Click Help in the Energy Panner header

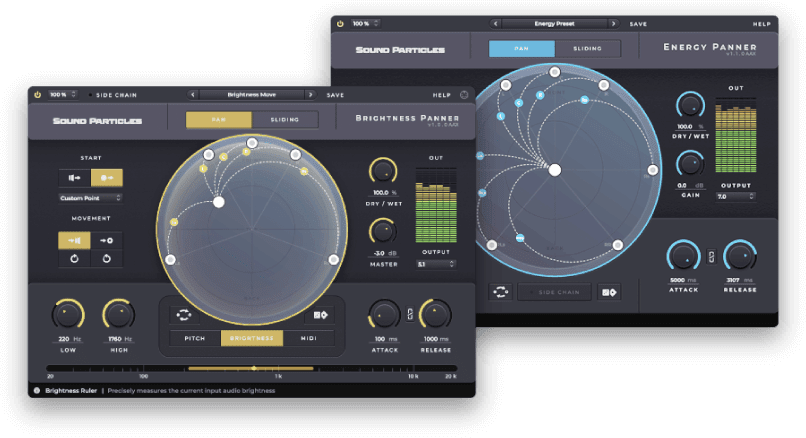coord(762,23)
